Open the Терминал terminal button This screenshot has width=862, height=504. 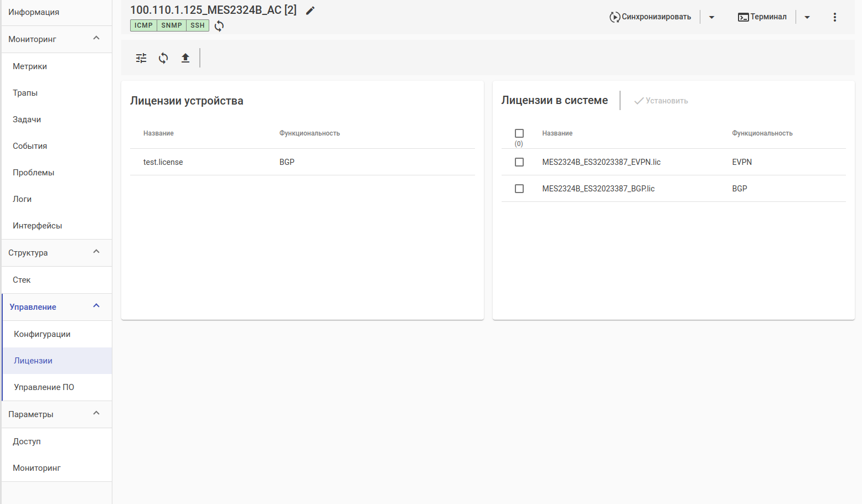(762, 17)
